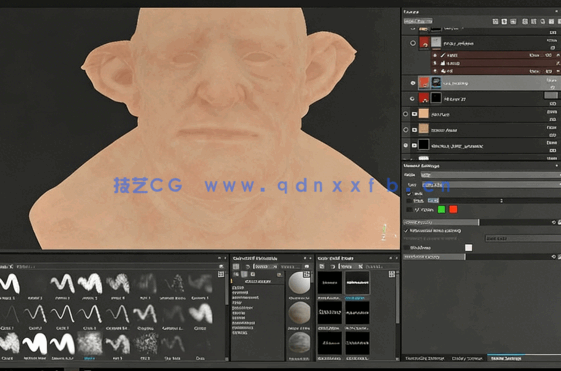Hide the highlighted selected layer via eye icon

click(413, 83)
